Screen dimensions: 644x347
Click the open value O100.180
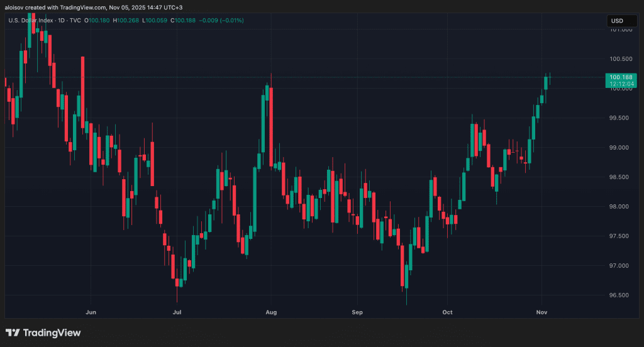click(97, 21)
